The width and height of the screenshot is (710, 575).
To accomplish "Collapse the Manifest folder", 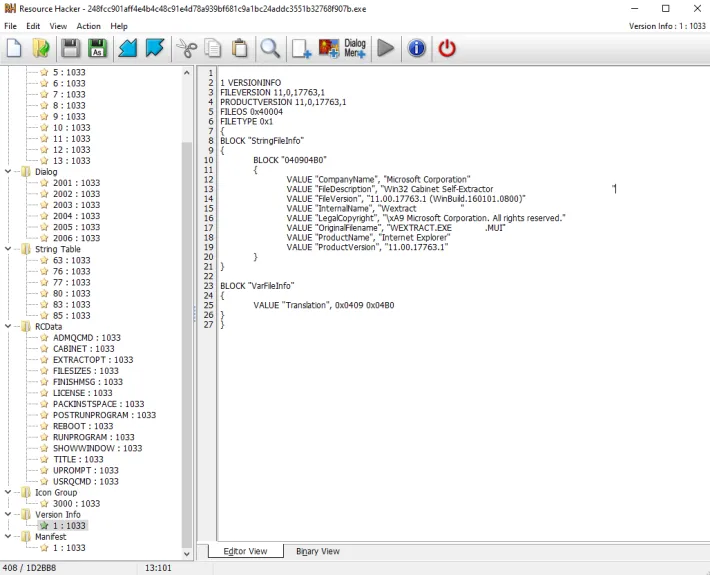I will click(8, 537).
